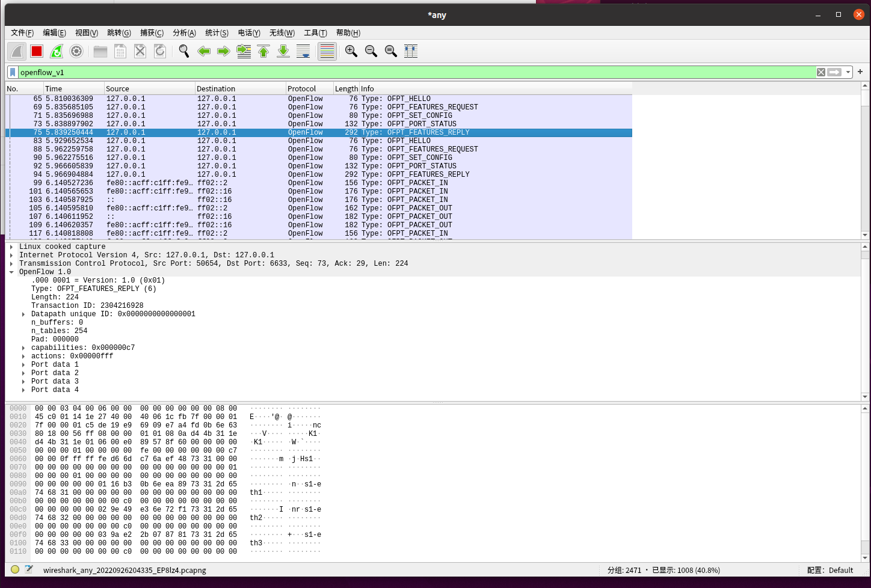Jump to the last packet
The width and height of the screenshot is (871, 588).
click(x=283, y=52)
